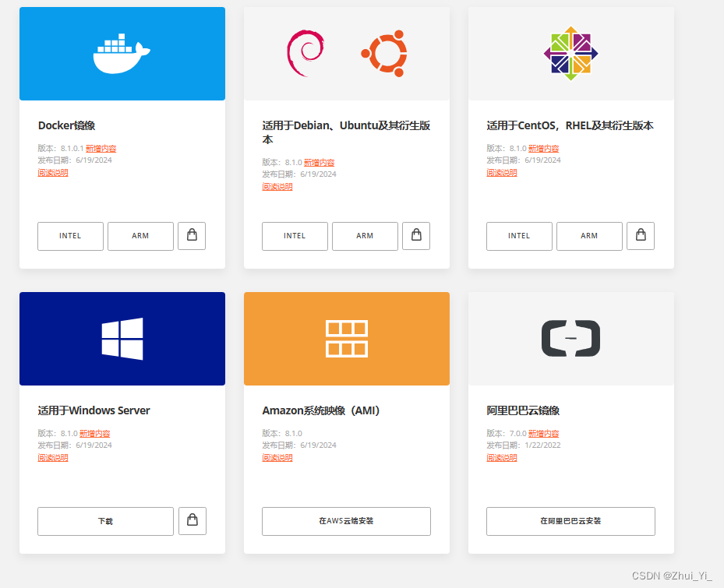This screenshot has width=724, height=588.
Task: Select INTEL in the Debian/Ubuntu card
Action: [x=295, y=236]
